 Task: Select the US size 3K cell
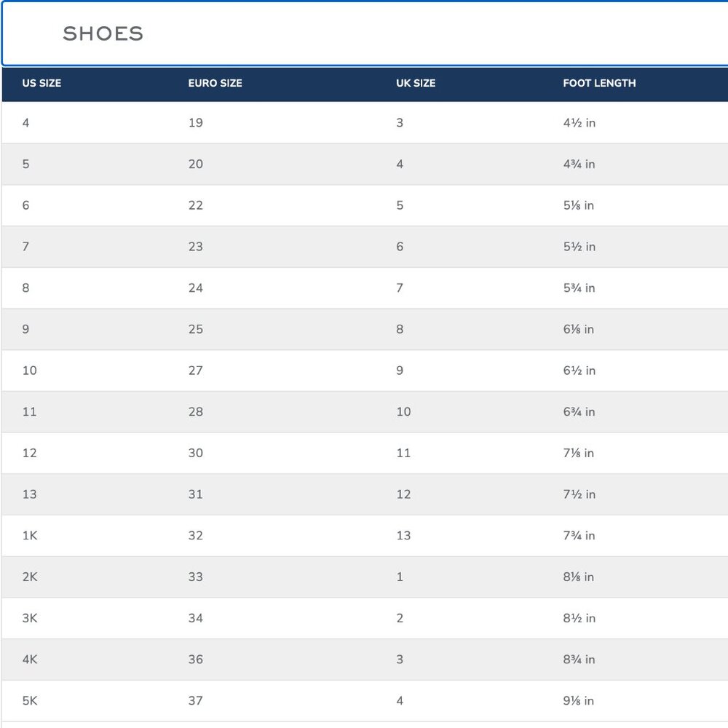pos(30,618)
